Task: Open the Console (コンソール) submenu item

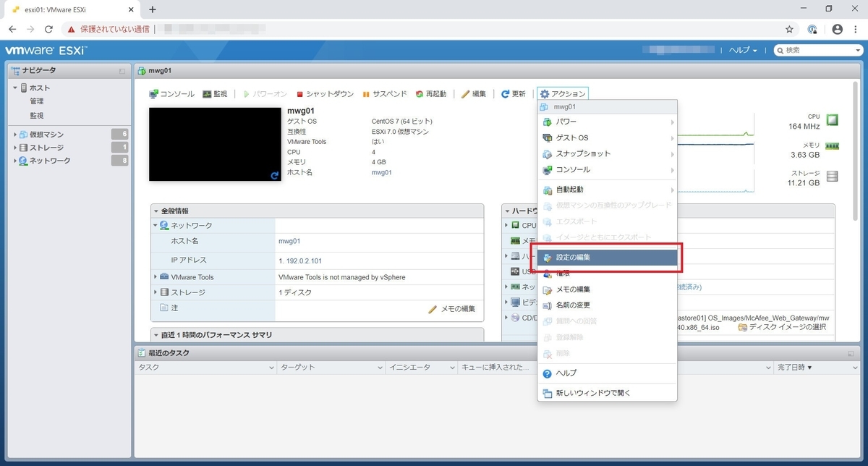Action: click(x=608, y=169)
